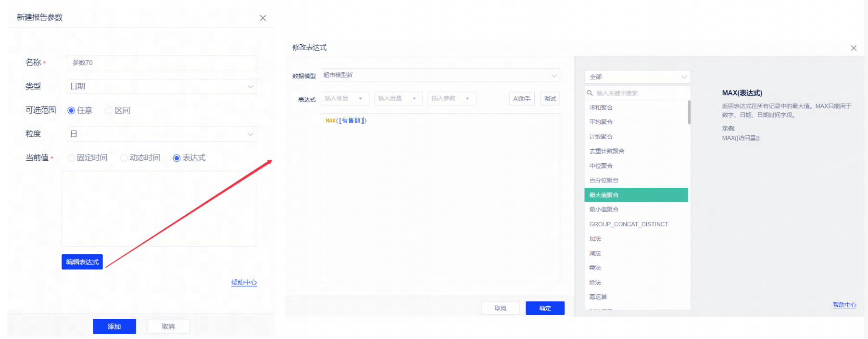Select the 表达式 radio option

176,158
